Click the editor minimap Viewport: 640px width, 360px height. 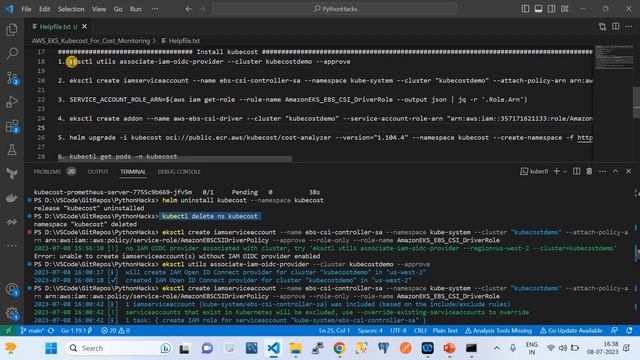[613, 57]
